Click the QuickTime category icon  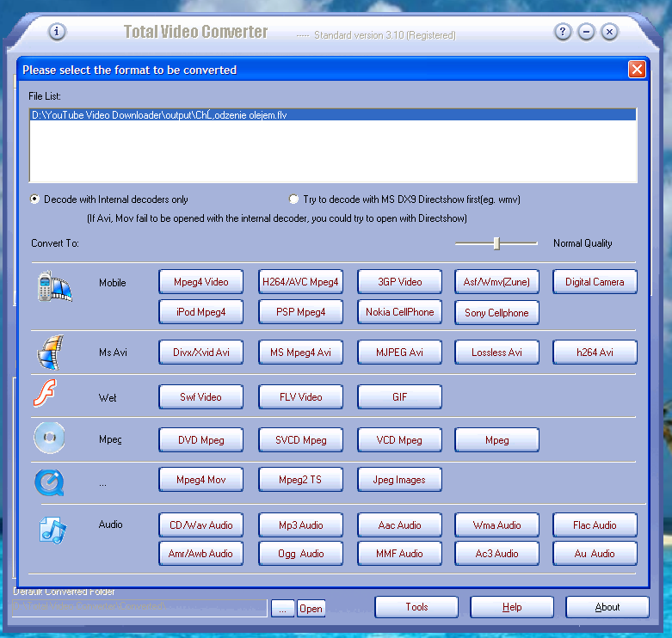(49, 482)
